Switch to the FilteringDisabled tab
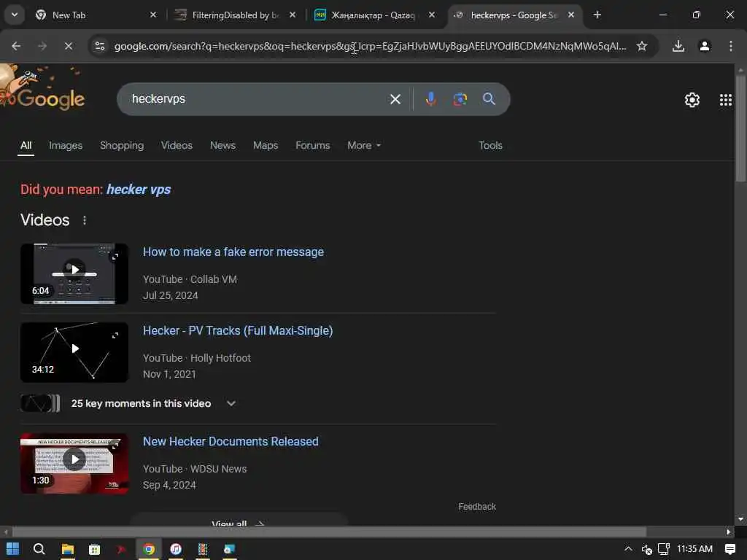Viewport: 747px width, 560px height. point(233,15)
